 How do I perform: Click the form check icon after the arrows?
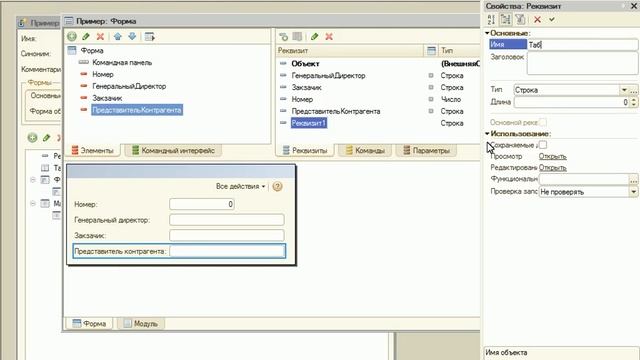pos(150,37)
